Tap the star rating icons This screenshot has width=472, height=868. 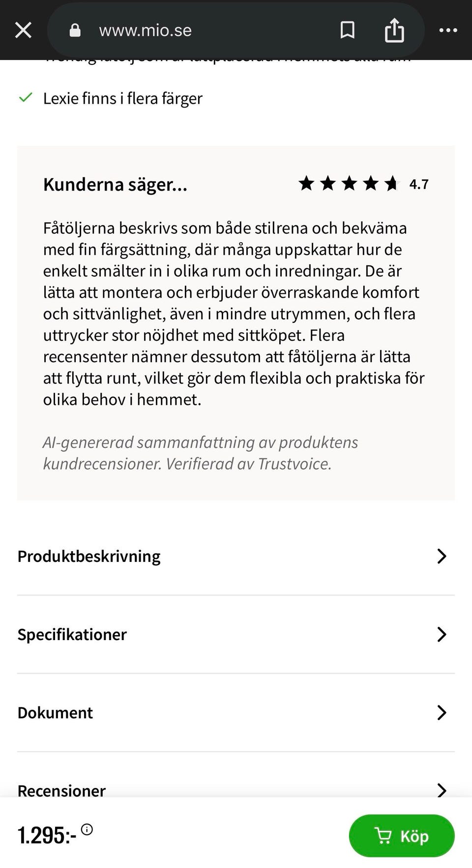pyautogui.click(x=349, y=184)
